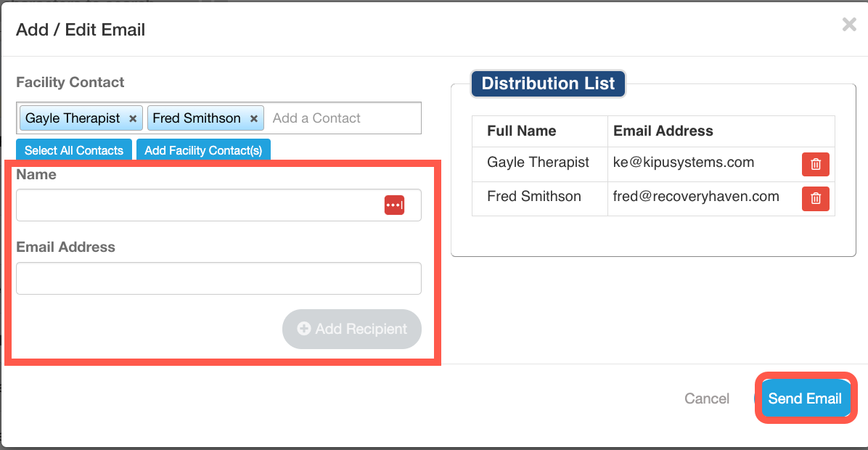Delete Gayle Therapist from distribution list
The width and height of the screenshot is (868, 450).
coord(815,164)
